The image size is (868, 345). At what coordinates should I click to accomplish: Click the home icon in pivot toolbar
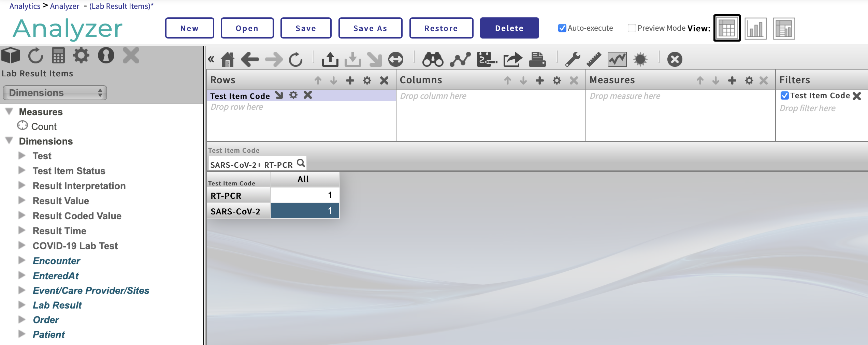[227, 59]
